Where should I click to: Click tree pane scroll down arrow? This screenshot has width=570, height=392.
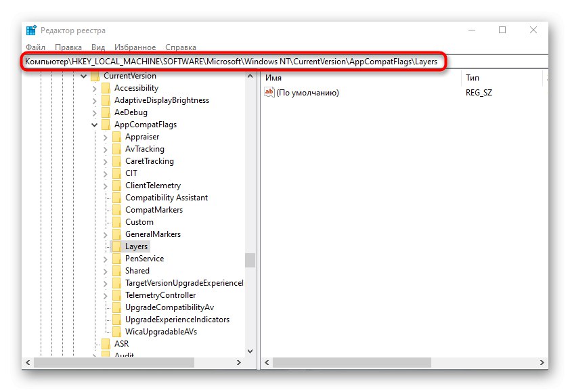coord(250,351)
